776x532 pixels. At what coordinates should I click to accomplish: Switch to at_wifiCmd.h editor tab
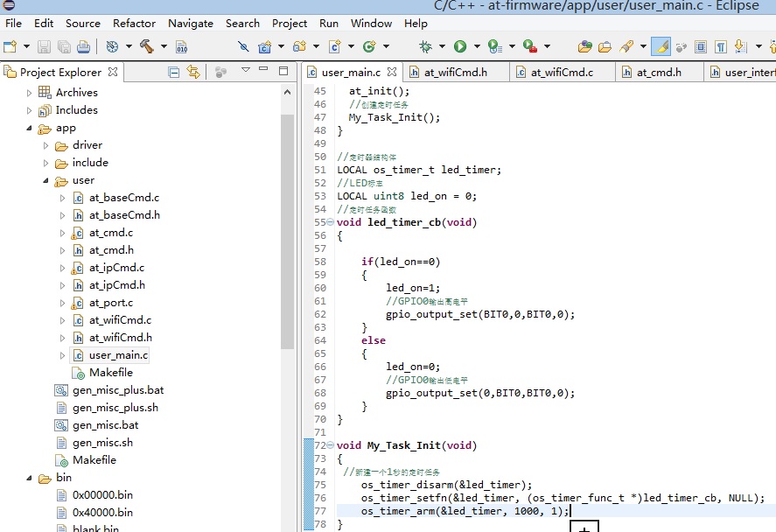tap(455, 73)
